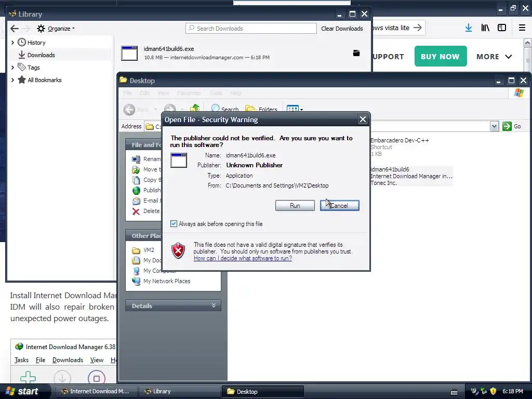
Task: Click the red shield warning icon
Action: coord(178,251)
